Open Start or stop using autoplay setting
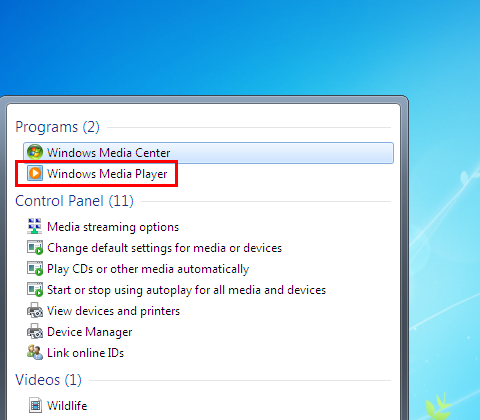Image resolution: width=480 pixels, height=420 pixels. [x=186, y=290]
